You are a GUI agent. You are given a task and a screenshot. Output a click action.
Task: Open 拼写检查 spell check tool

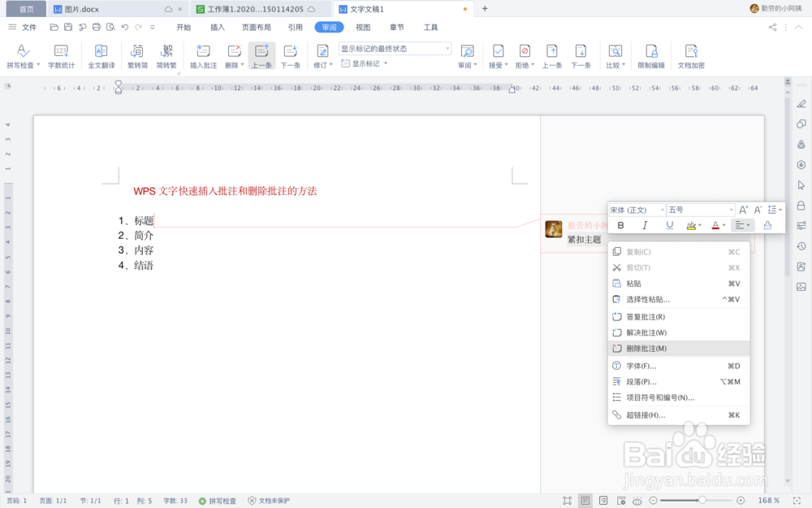(x=19, y=55)
